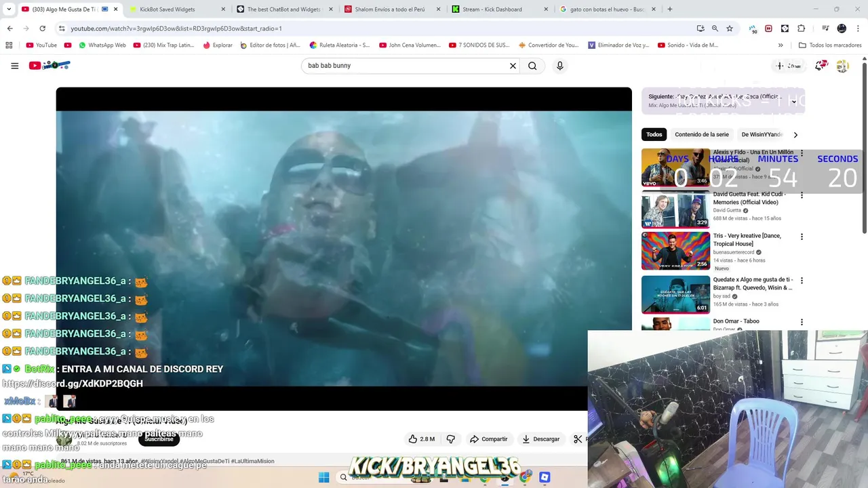Screen dimensions: 868x488
Task: Open the Sonido - Vida de M... bookmark
Action: 688,45
